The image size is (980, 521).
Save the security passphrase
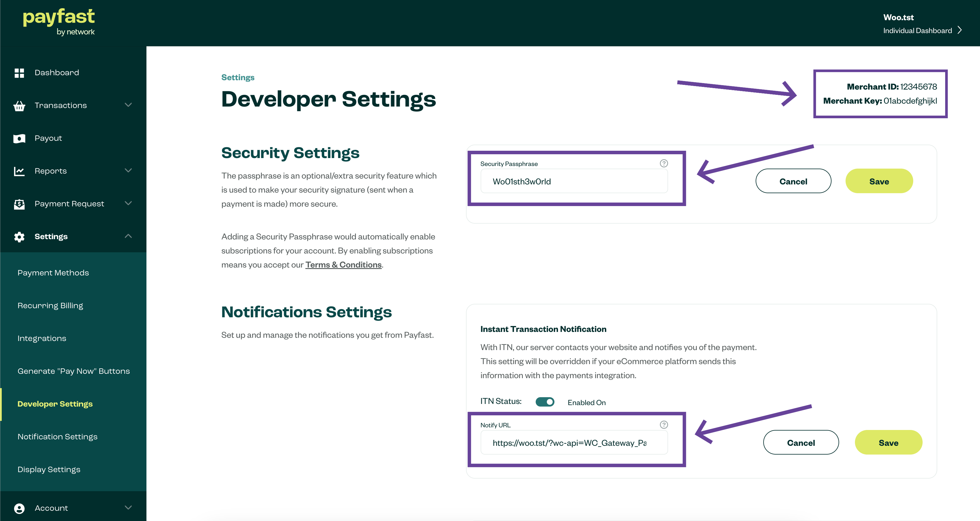coord(879,181)
